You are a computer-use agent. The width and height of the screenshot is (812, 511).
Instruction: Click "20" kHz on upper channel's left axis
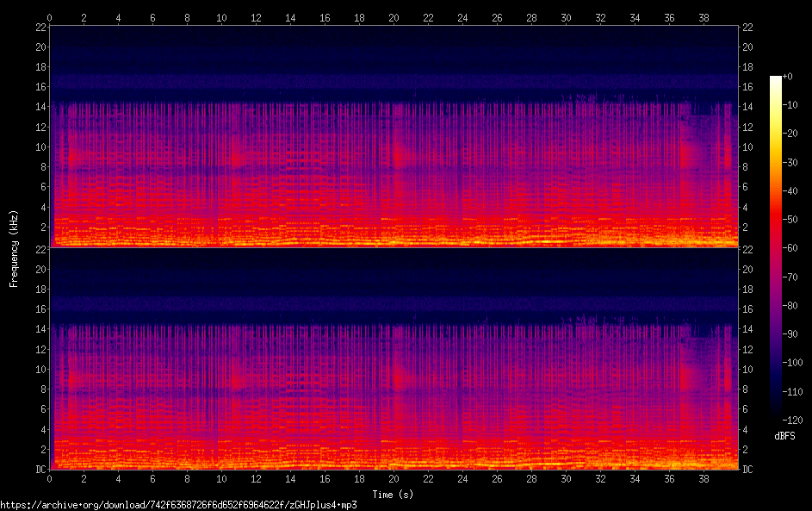(x=41, y=47)
